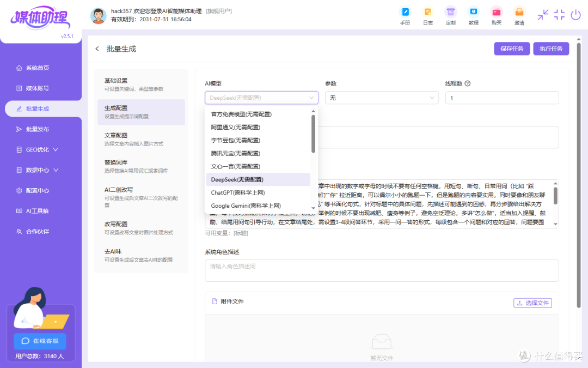Click the 系统角色描述 input field

[x=382, y=270]
